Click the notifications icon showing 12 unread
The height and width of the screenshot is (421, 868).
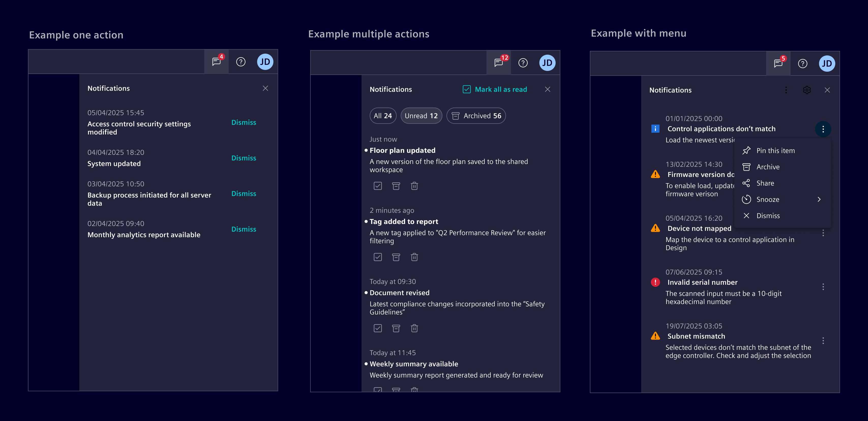point(498,63)
